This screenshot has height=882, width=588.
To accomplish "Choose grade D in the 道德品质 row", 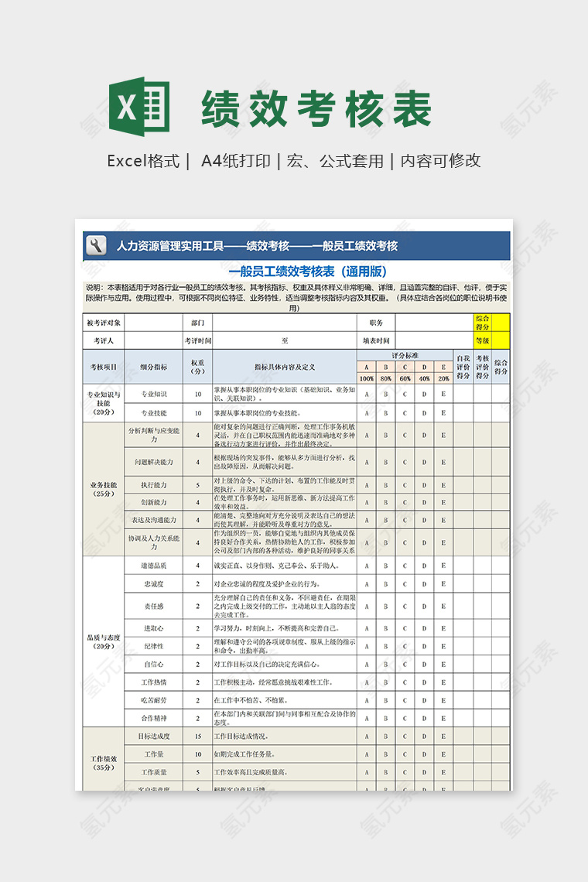I will point(424,566).
